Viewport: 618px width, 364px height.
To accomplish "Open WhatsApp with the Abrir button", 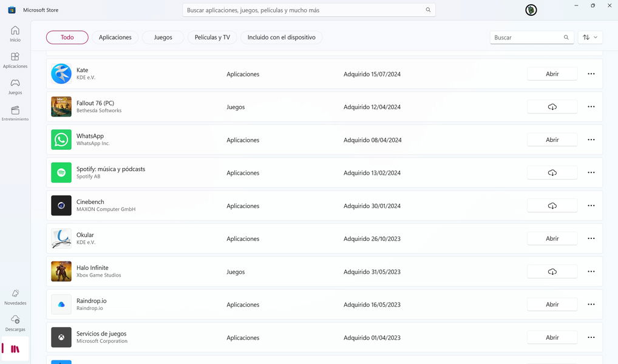I will 552,140.
